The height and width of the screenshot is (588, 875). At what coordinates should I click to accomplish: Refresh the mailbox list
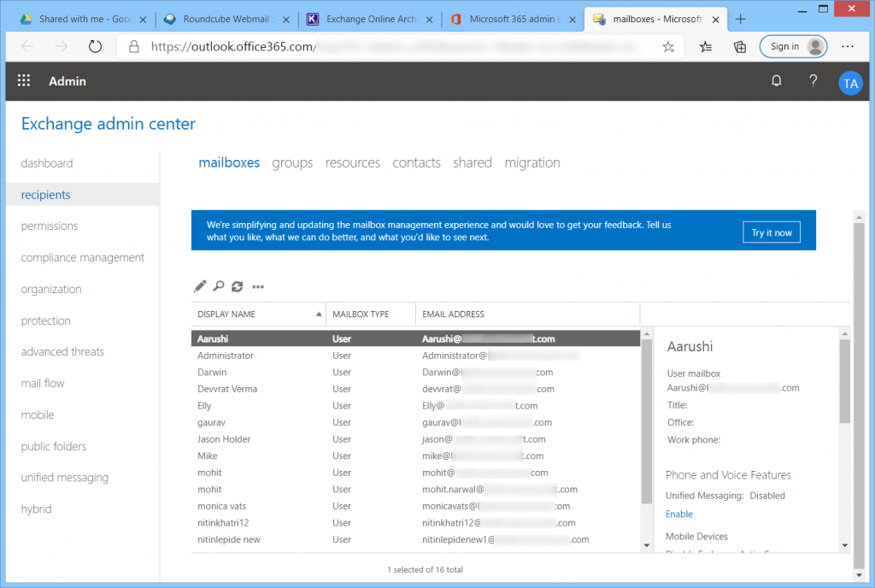click(238, 286)
